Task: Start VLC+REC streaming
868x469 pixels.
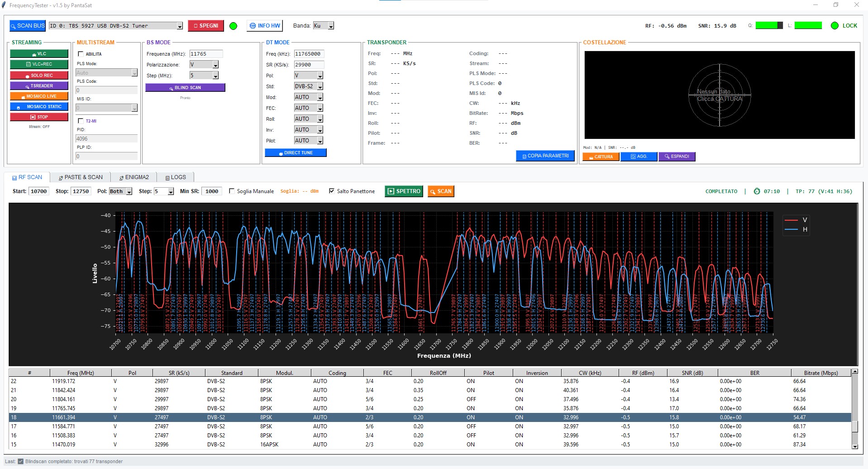Action: (x=39, y=64)
